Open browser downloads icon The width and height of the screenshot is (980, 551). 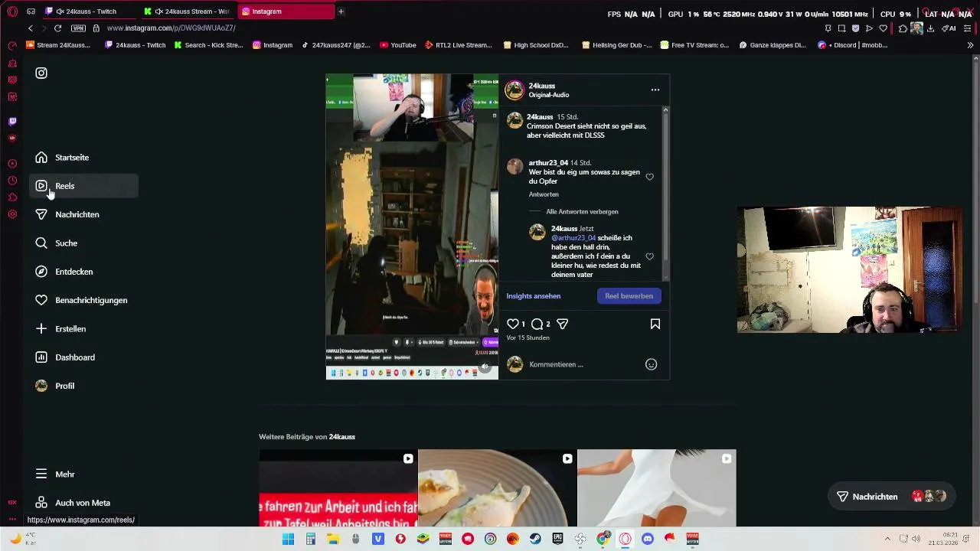point(930,28)
